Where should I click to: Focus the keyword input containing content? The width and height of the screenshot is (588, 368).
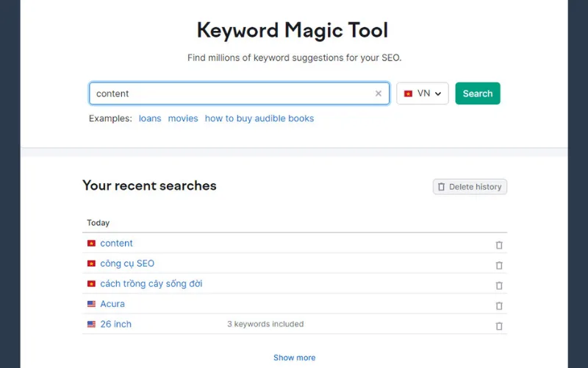pyautogui.click(x=240, y=93)
